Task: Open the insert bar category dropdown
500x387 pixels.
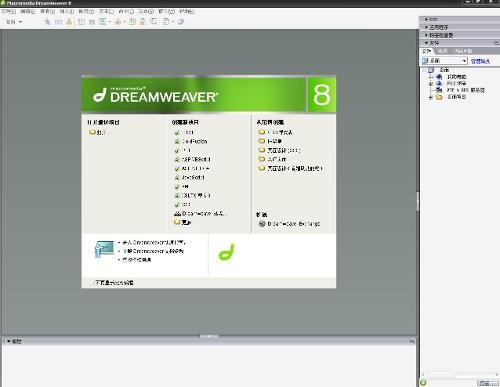Action: pos(14,22)
